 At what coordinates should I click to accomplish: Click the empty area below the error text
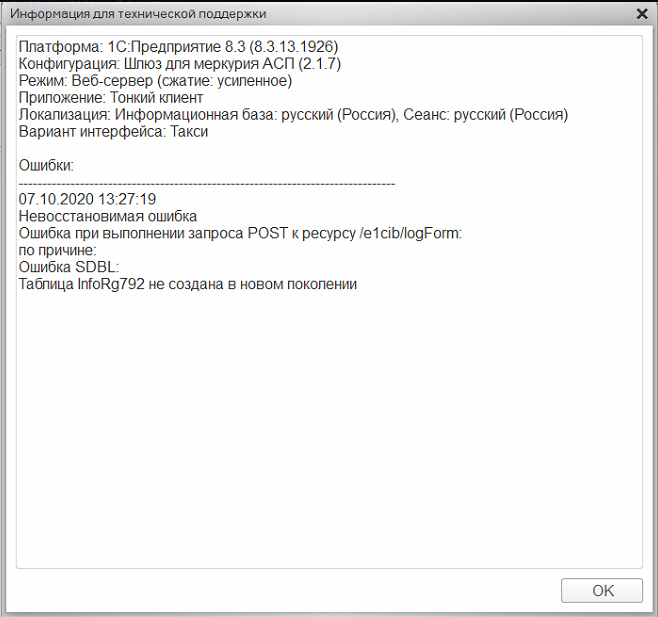(x=329, y=428)
